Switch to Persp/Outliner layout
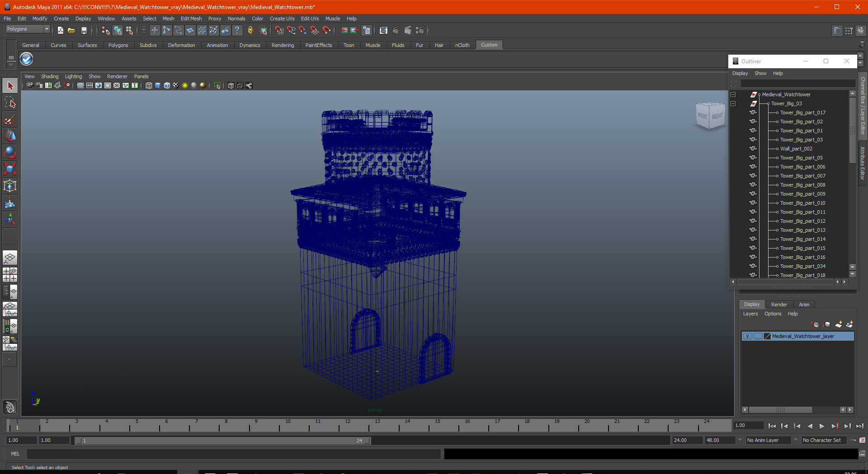The width and height of the screenshot is (868, 474). click(x=10, y=292)
